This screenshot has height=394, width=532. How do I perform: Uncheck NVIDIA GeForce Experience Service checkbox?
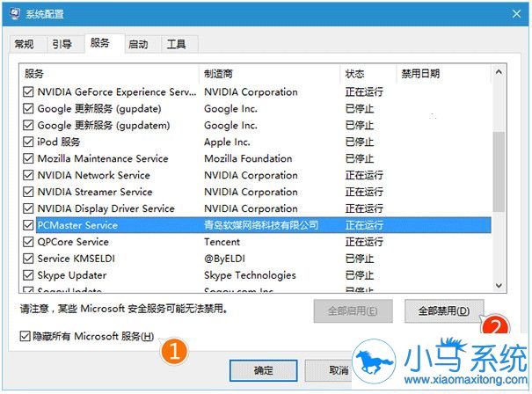pos(28,92)
